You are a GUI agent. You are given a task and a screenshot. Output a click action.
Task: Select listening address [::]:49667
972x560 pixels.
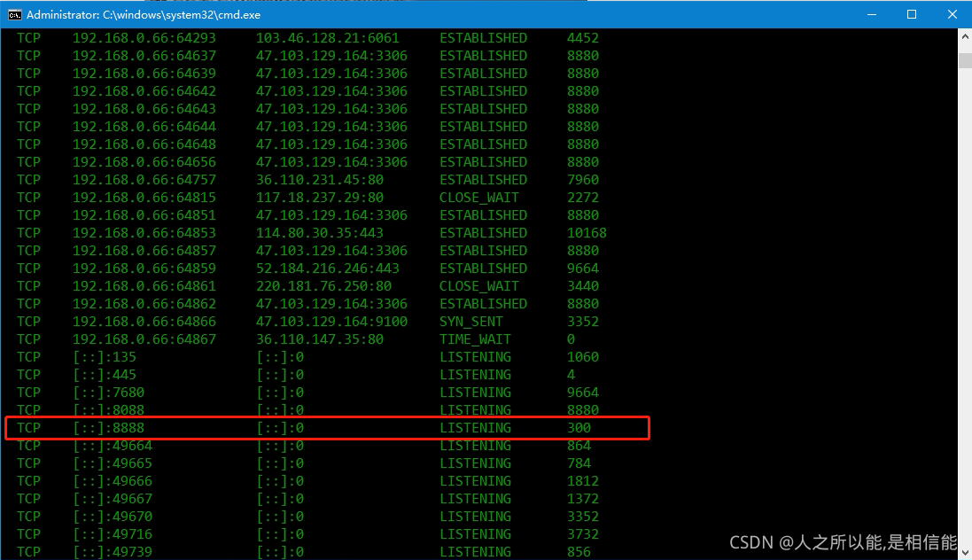pos(113,499)
